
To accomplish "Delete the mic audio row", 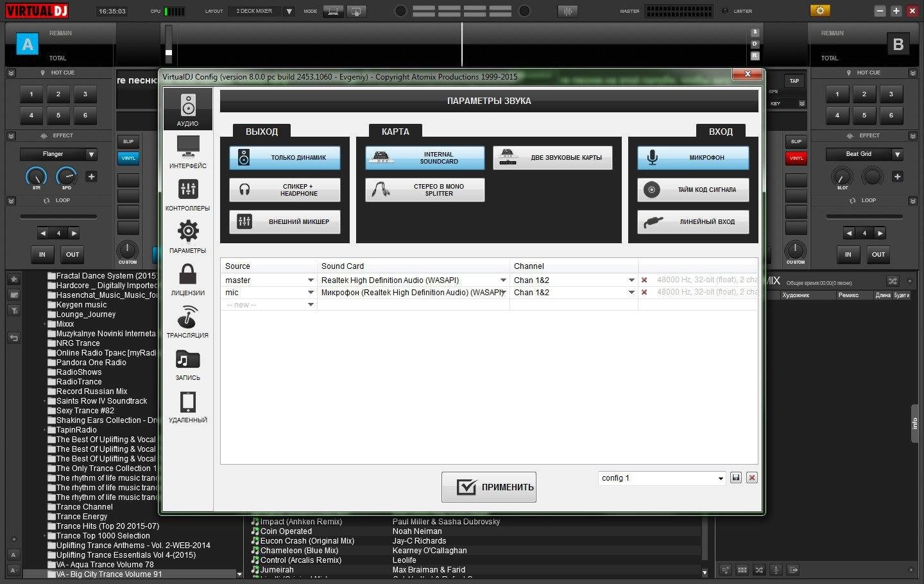I will click(644, 293).
